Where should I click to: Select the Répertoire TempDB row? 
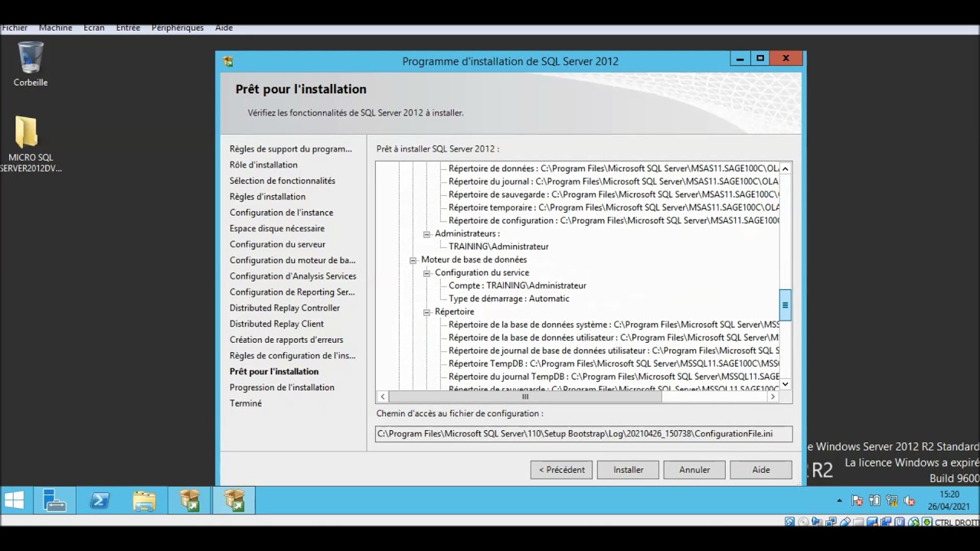tap(614, 364)
